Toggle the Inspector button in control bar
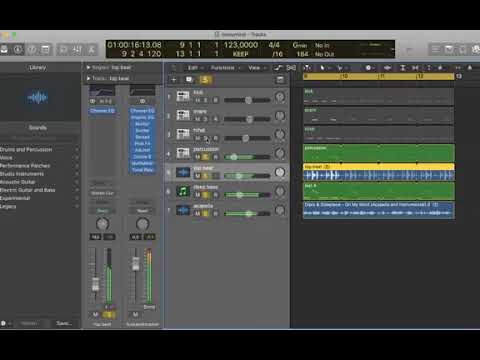This screenshot has height=360, width=480. tap(18, 50)
